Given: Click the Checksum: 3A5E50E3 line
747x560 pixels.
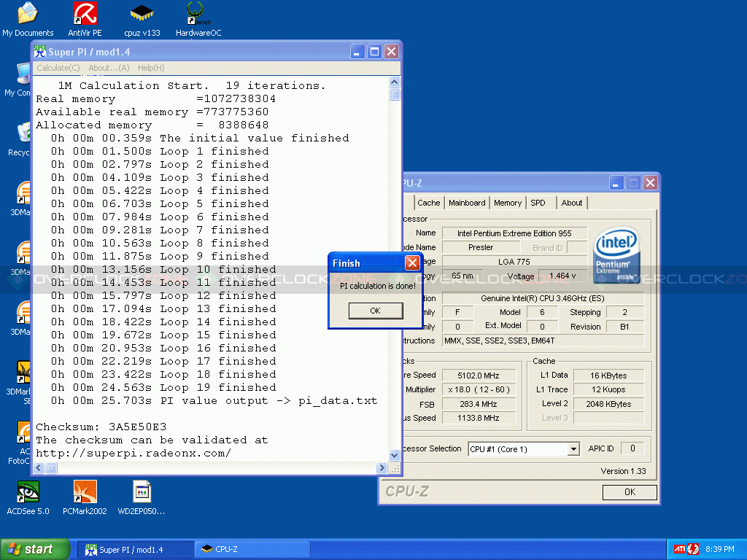Looking at the screenshot, I should 101,427.
